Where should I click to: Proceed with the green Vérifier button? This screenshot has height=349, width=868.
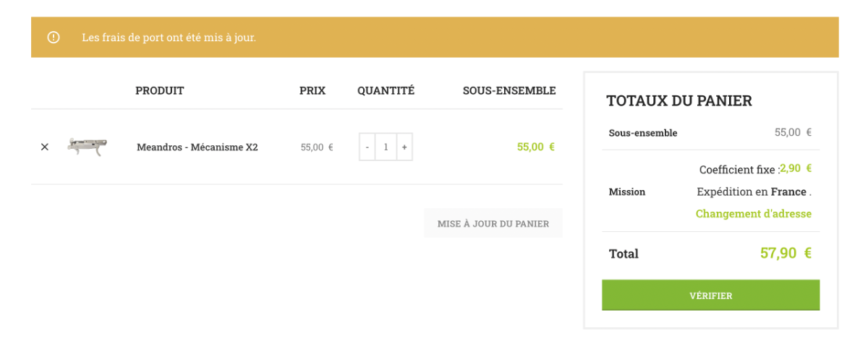point(710,296)
